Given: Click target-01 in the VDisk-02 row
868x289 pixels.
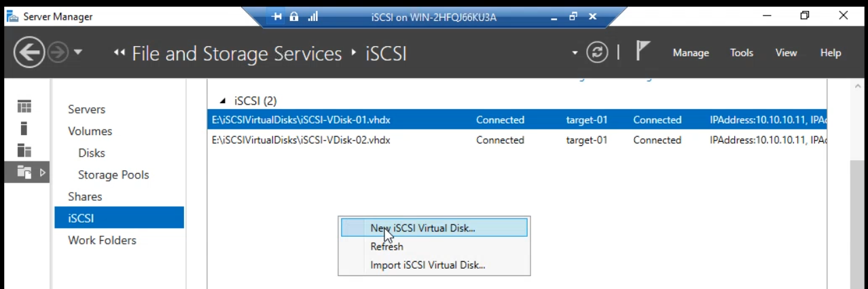Looking at the screenshot, I should [x=587, y=140].
